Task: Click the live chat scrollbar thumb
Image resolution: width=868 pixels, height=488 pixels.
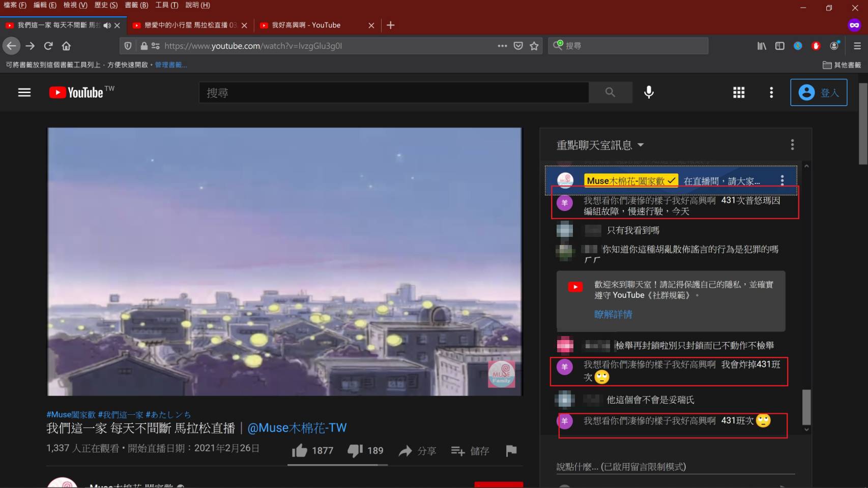Action: click(x=806, y=407)
